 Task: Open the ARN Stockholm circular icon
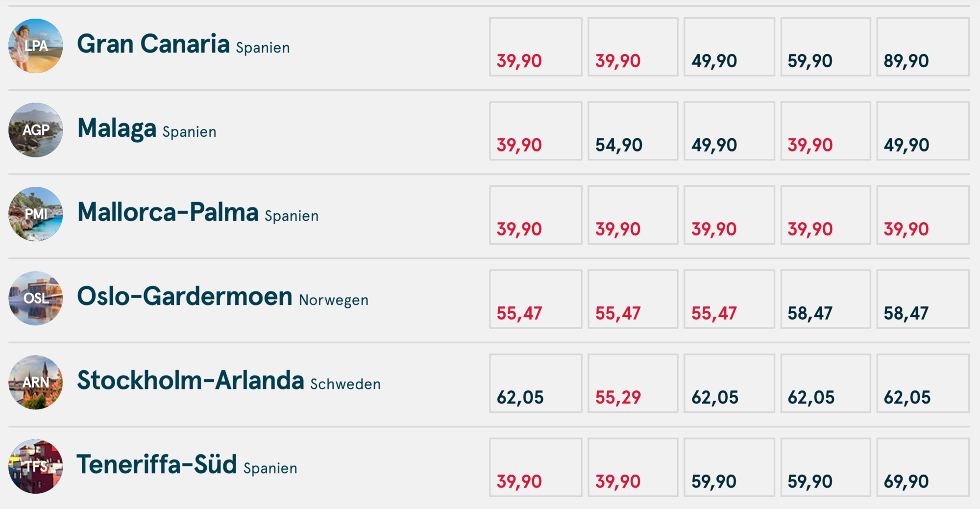click(36, 382)
